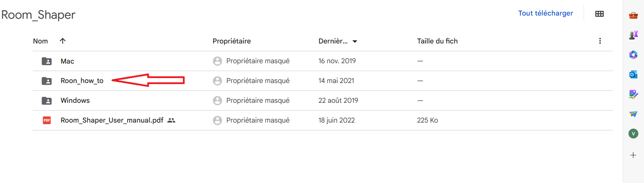644x183 pixels.
Task: Sort by the Nom column header
Action: pyautogui.click(x=41, y=41)
